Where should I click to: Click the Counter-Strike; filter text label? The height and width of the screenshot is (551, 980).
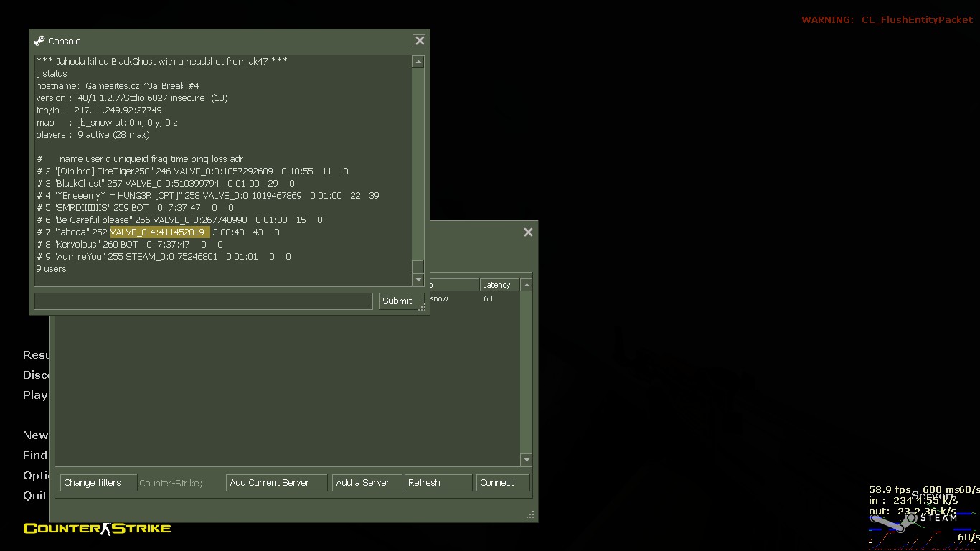pos(171,484)
